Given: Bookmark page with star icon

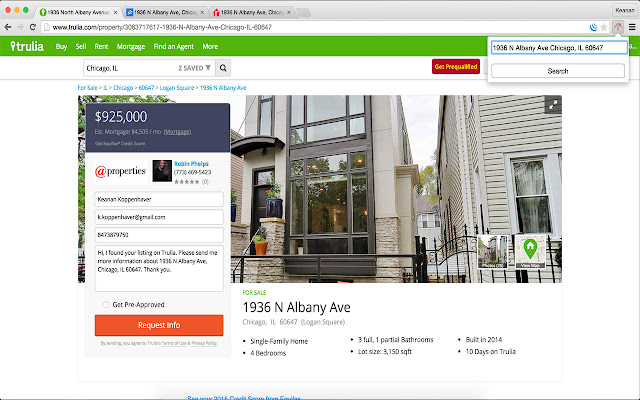Looking at the screenshot, I should (x=604, y=27).
